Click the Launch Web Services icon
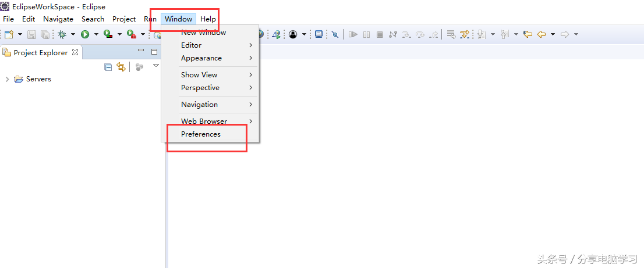644x268 pixels. tap(277, 34)
